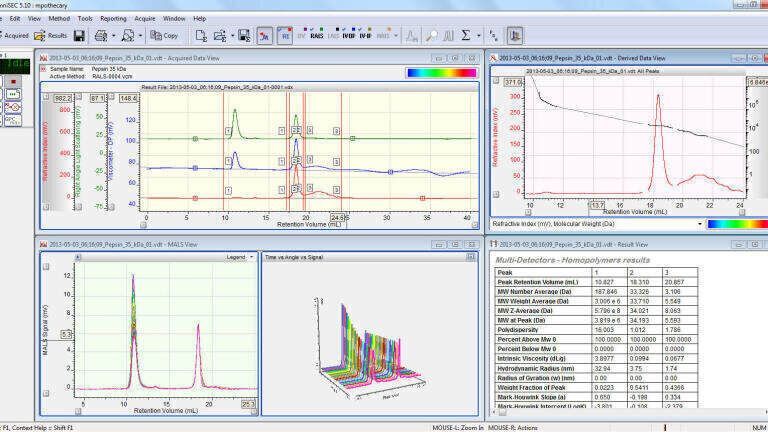Click the Print icon in toolbar
768x432 pixels.
pyautogui.click(x=101, y=36)
